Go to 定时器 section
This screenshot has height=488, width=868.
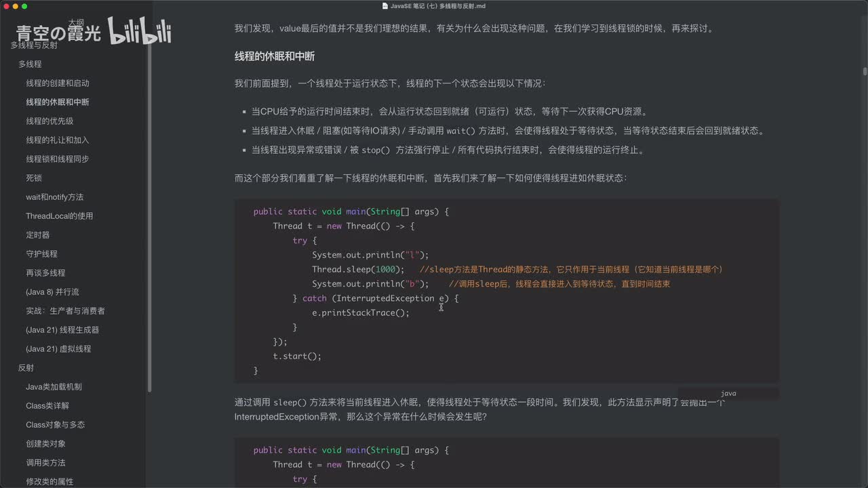(x=38, y=235)
